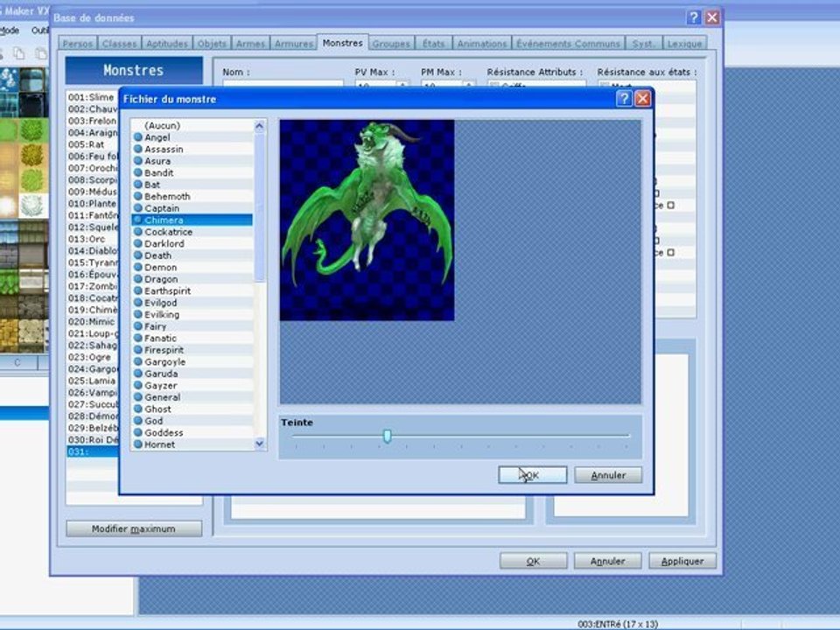This screenshot has width=840, height=630.
Task: Pick the Gargoyle monster file
Action: (x=192, y=361)
